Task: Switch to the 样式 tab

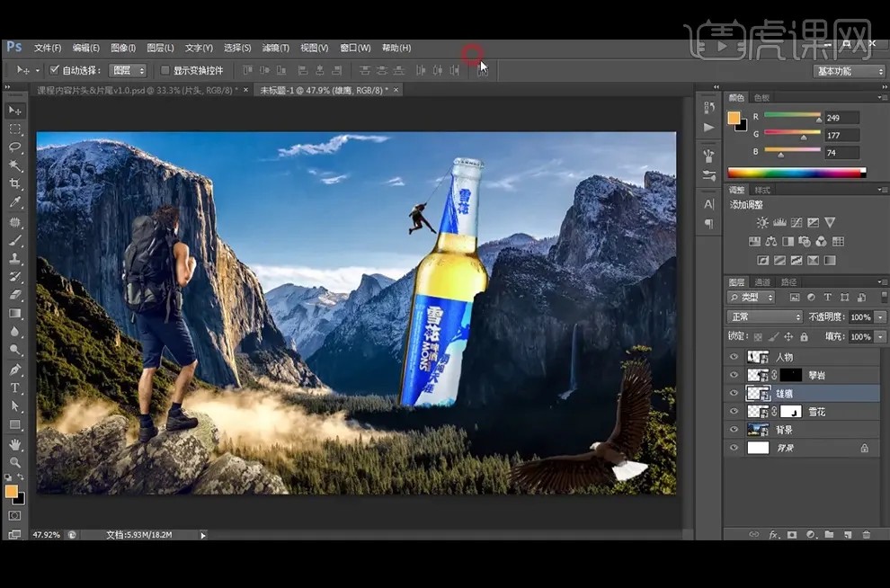Action: click(x=762, y=190)
